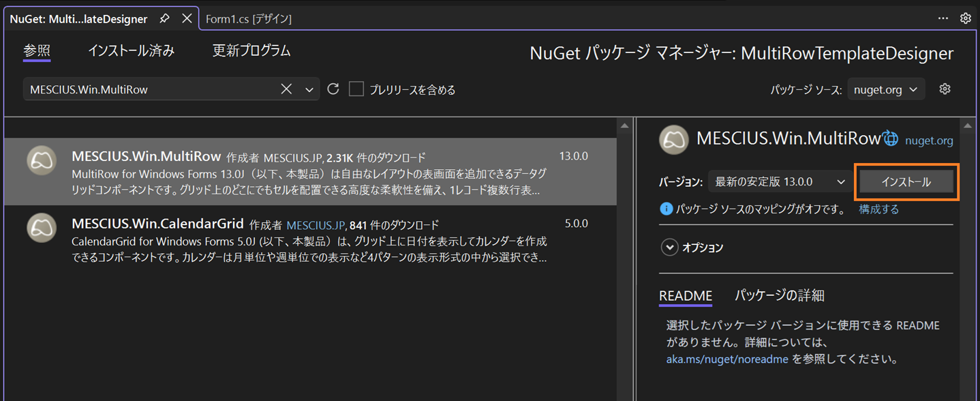Enable プレリリースを含める checkbox

356,89
